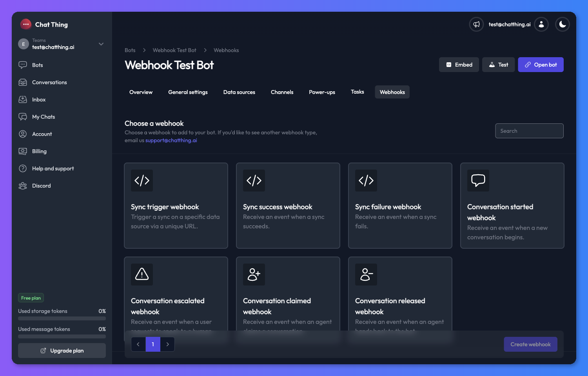Click the 'Conversation started webhook' card title
The height and width of the screenshot is (376, 588).
(500, 212)
